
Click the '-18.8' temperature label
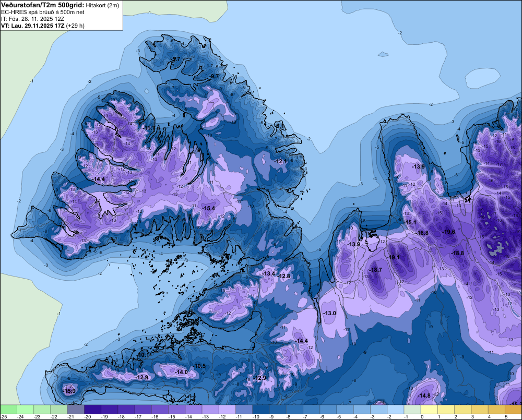coord(457,253)
